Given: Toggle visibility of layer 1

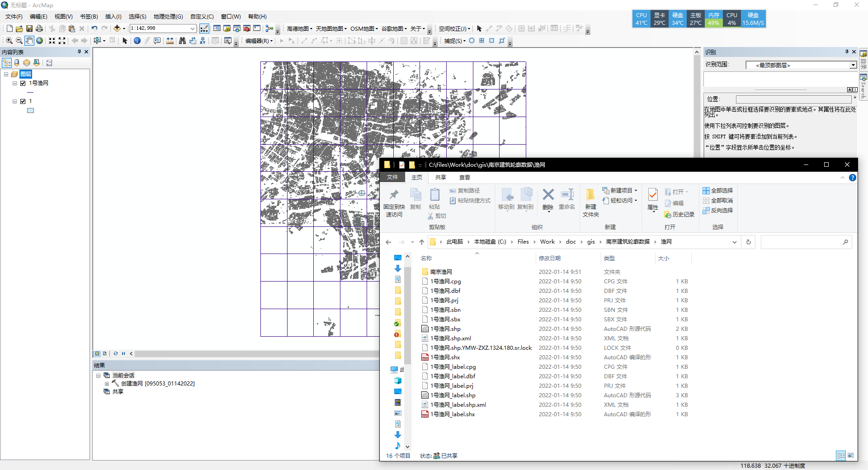Looking at the screenshot, I should 23,102.
